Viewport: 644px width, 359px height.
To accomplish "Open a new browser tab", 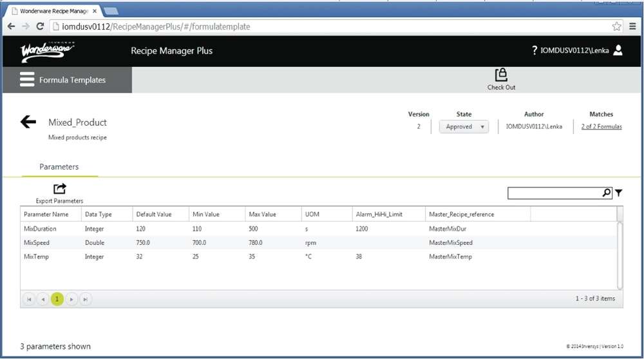I will coord(110,11).
